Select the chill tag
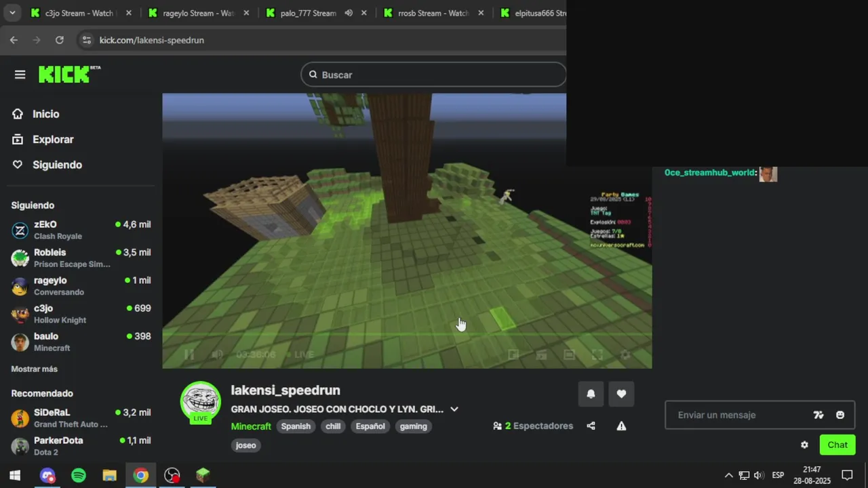The width and height of the screenshot is (868, 488). [333, 426]
